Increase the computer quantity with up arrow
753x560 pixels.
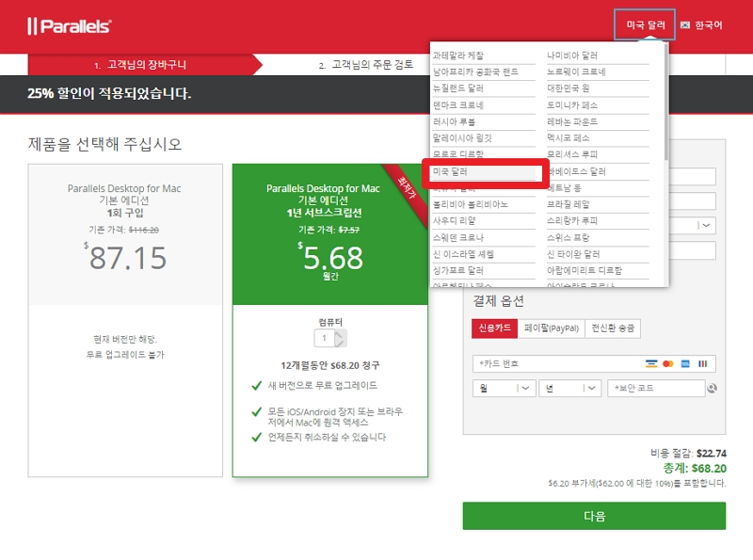340,334
